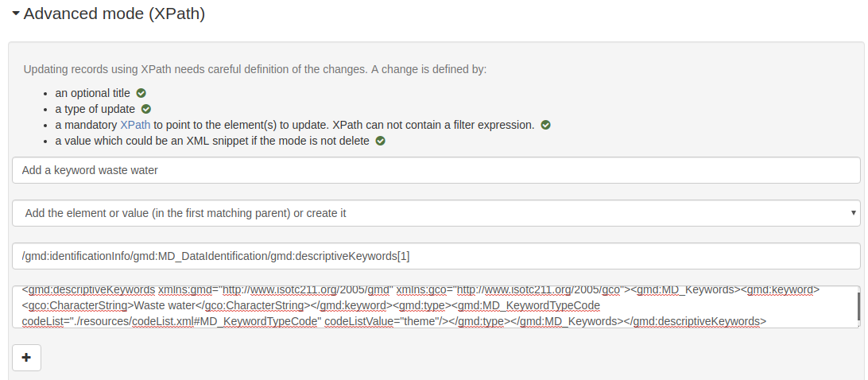The width and height of the screenshot is (868, 380).
Task: Open the XPath hyperlink
Action: click(x=135, y=125)
